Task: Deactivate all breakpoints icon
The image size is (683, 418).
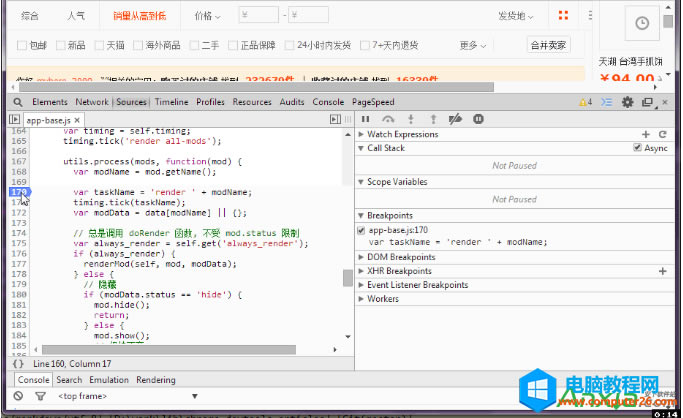Action: tap(456, 119)
